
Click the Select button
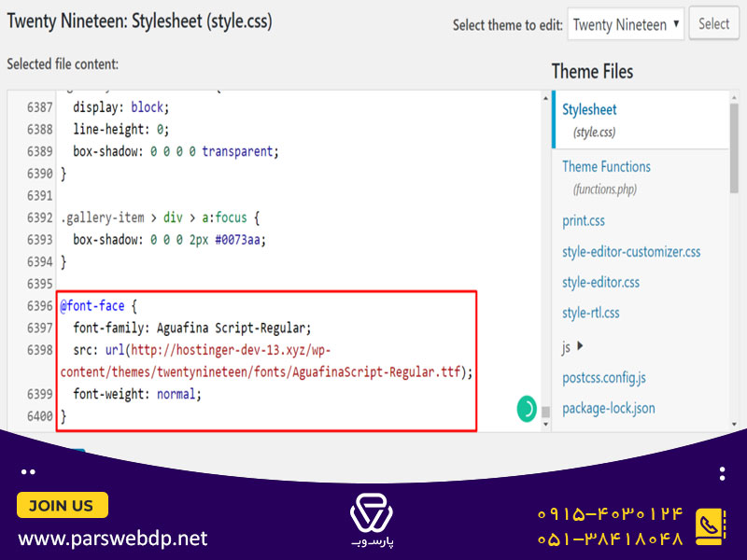point(713,23)
